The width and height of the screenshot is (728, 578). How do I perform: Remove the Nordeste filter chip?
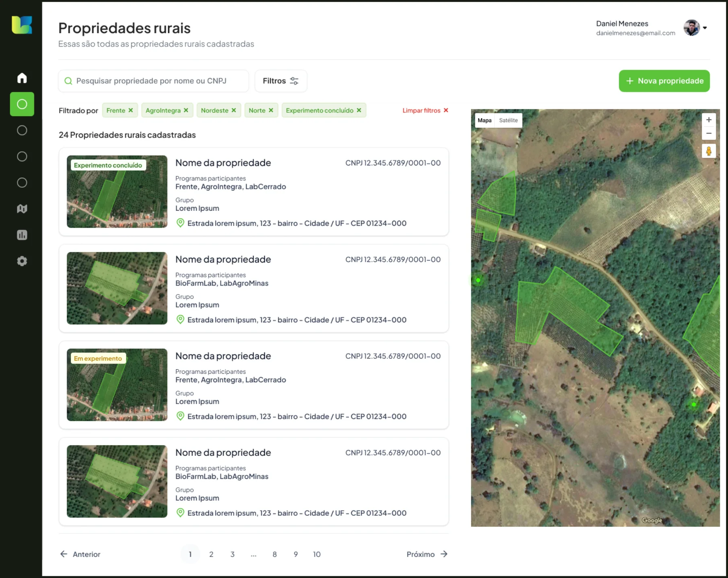coord(234,110)
